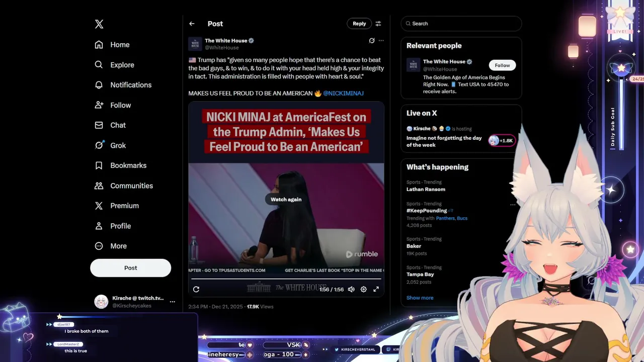Toggle fullscreen on the video

(x=376, y=289)
